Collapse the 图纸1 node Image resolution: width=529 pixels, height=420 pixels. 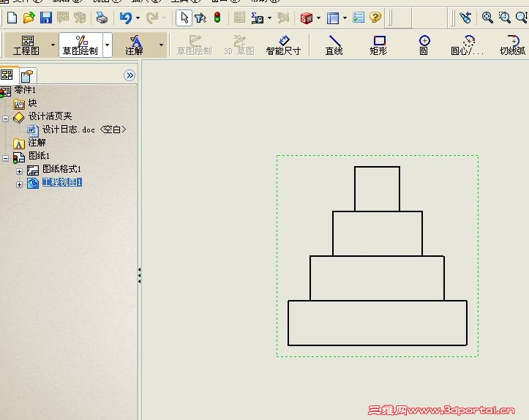click(x=5, y=158)
